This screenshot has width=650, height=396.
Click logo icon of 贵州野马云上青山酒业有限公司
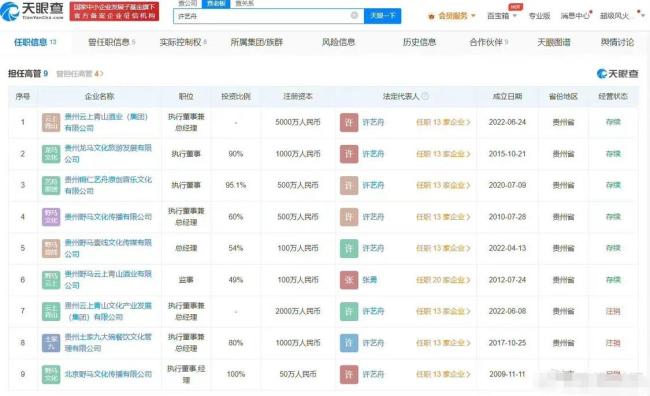click(x=51, y=280)
